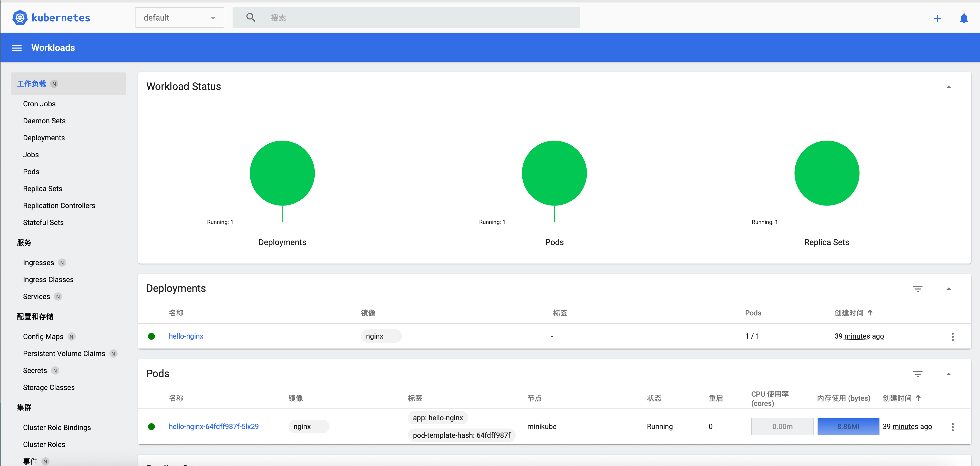This screenshot has height=466, width=980.
Task: Open Cluster Role Bindings in the sidebar
Action: pos(57,427)
